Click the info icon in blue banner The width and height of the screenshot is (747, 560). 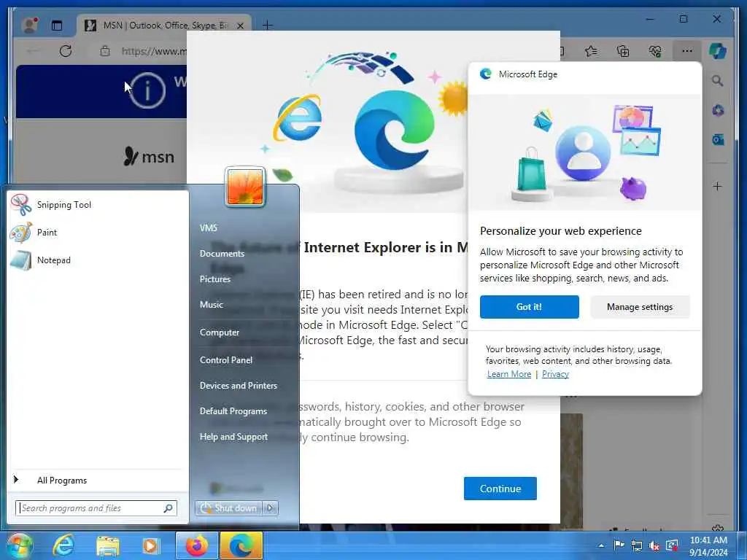[x=147, y=90]
